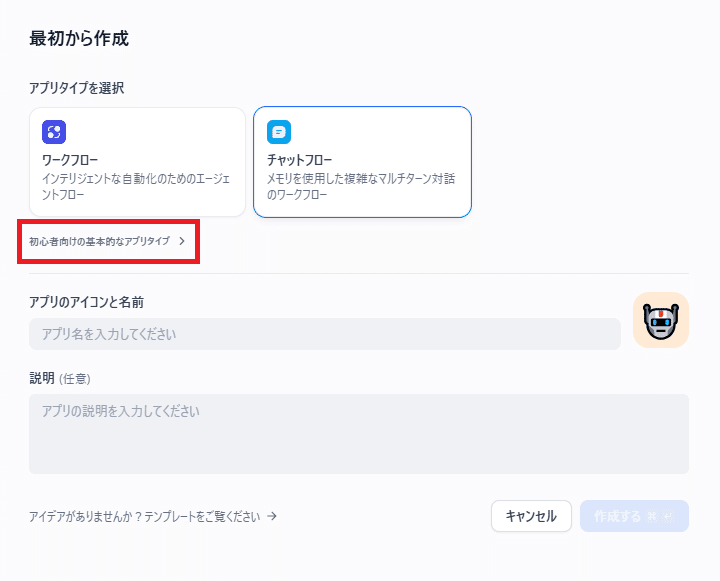Click the アプリのアイコンと名前 label
The width and height of the screenshot is (720, 581).
point(86,302)
